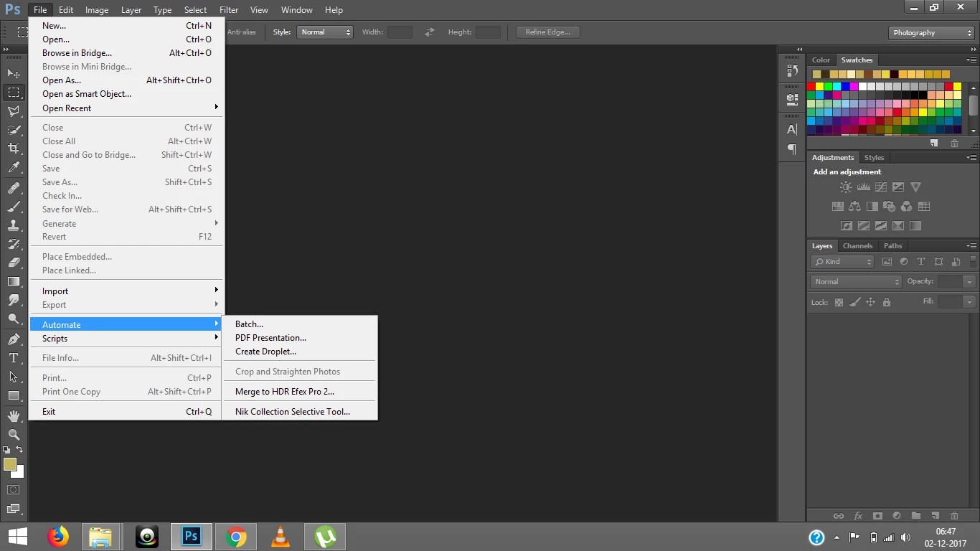Add an Invert adjustment
The height and width of the screenshot is (551, 980).
(847, 226)
